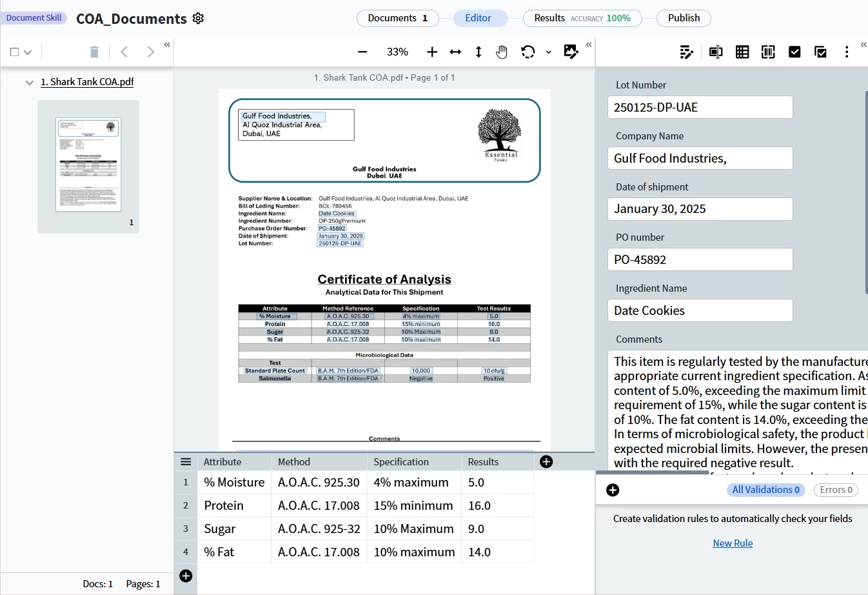Select the 'Protein' attribute cell
Viewport: 868px width, 595px height.
pyautogui.click(x=235, y=505)
